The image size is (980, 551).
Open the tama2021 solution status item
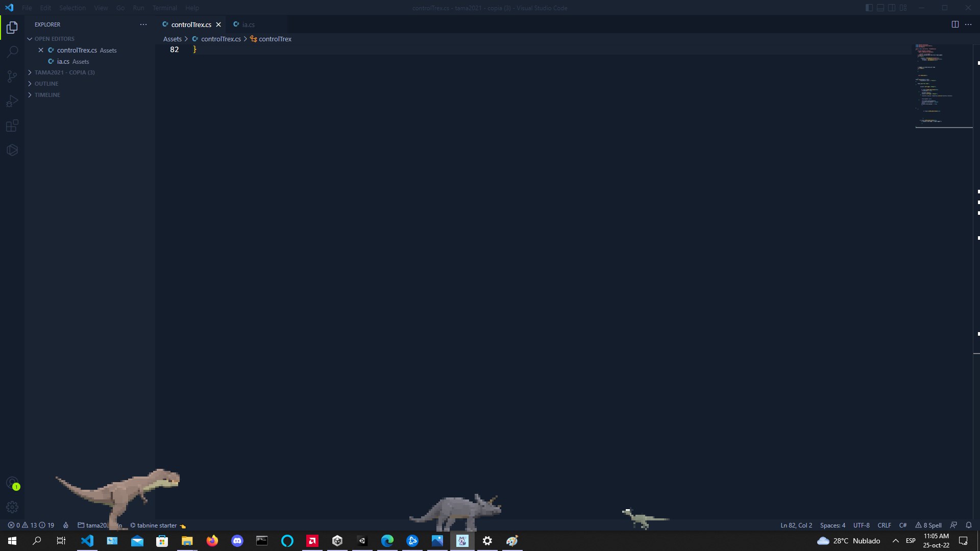point(100,525)
